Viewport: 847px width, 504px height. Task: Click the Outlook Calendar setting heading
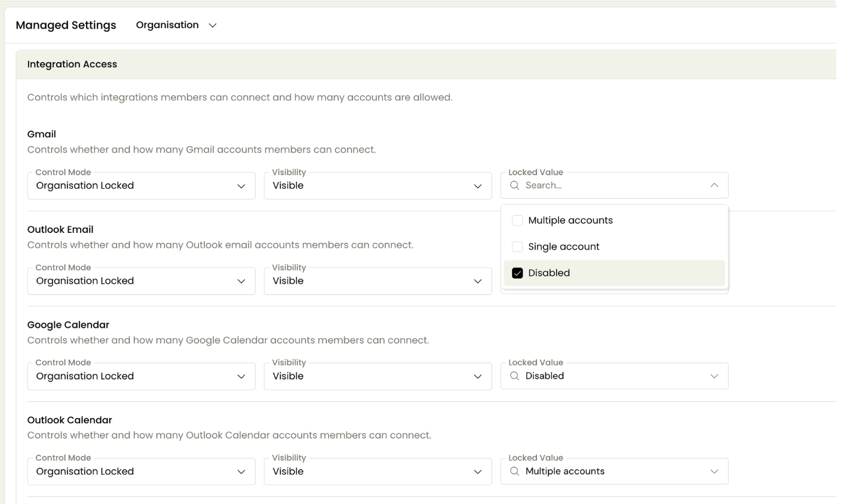pos(70,420)
